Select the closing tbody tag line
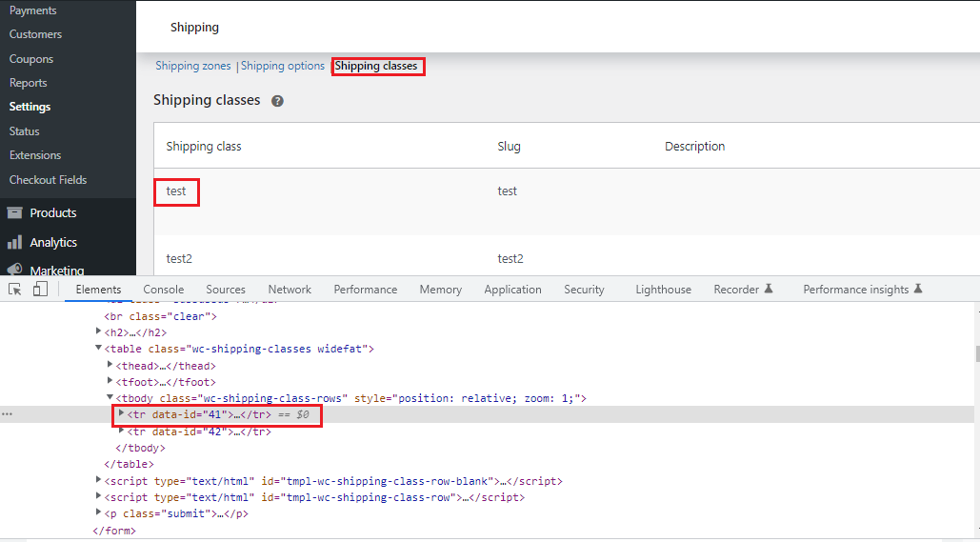The height and width of the screenshot is (542, 980). 141,448
